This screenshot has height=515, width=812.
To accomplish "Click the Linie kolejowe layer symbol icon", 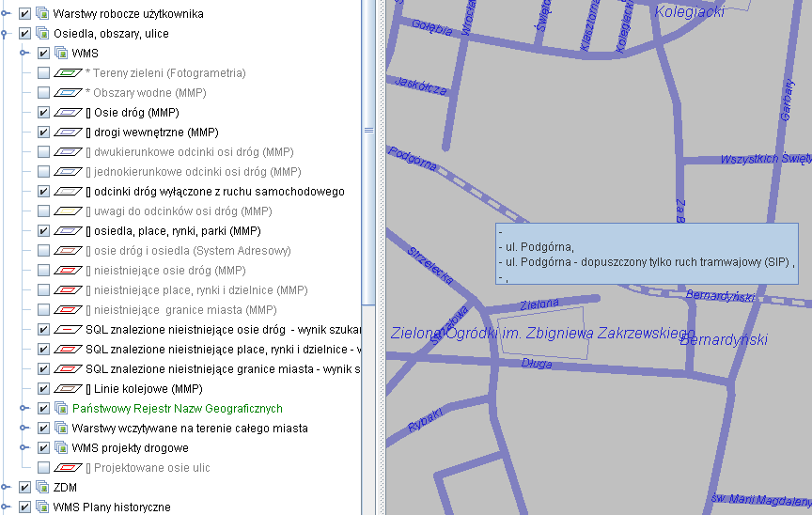I will pyautogui.click(x=68, y=388).
